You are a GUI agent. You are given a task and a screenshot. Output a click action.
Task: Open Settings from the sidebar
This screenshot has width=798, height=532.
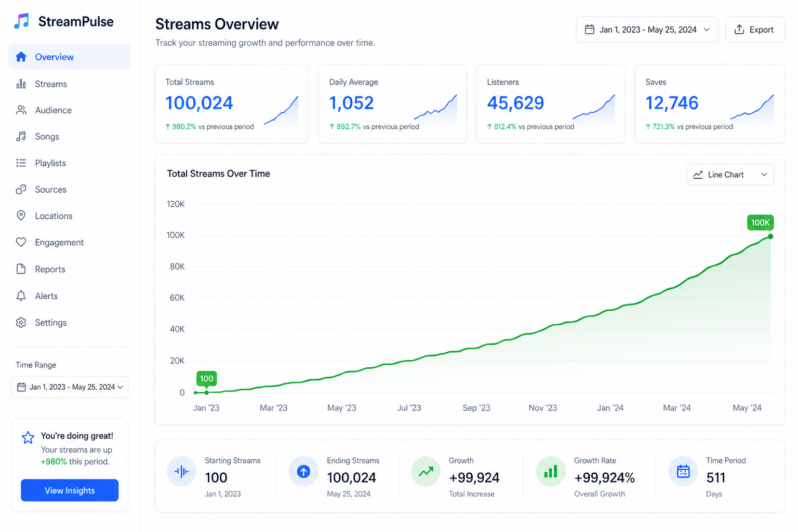pos(69,322)
